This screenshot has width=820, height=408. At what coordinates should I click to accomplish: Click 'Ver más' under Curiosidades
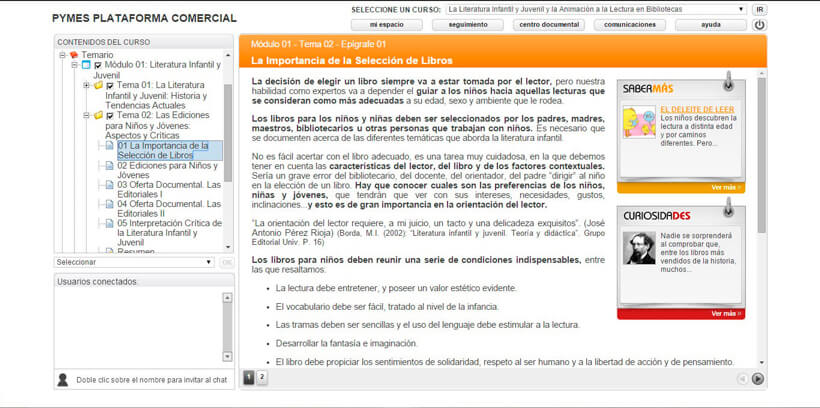point(726,313)
